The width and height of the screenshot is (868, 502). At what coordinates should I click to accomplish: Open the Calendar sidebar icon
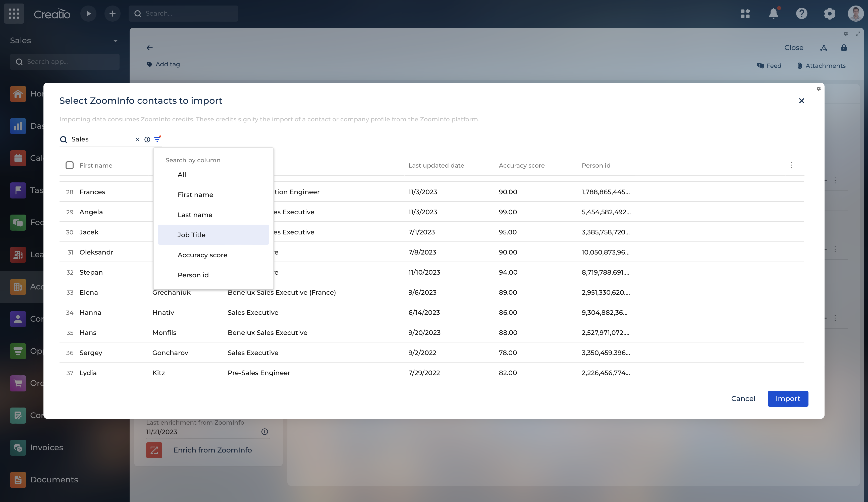[18, 158]
